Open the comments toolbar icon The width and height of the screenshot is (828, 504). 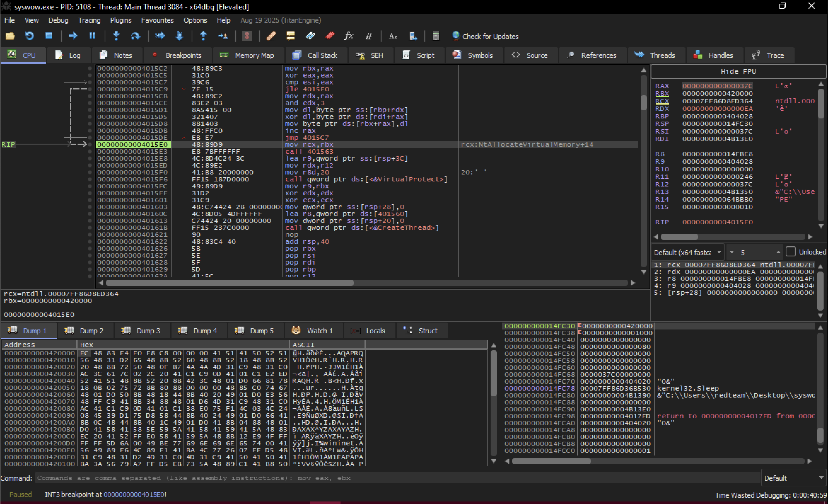point(291,36)
